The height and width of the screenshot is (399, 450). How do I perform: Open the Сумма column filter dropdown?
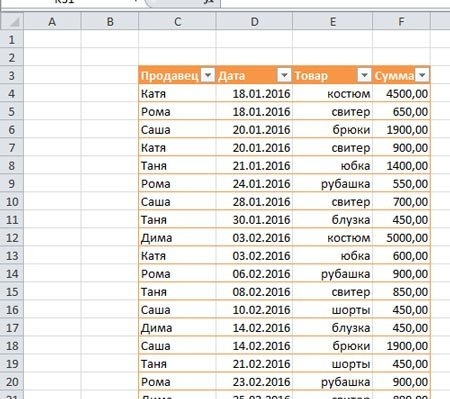(x=422, y=75)
